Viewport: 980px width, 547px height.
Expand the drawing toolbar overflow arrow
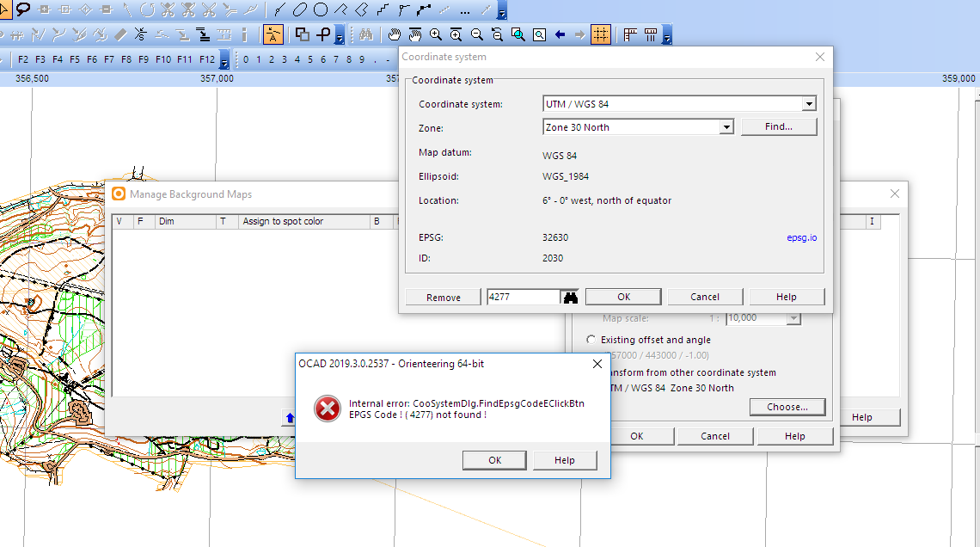(502, 12)
